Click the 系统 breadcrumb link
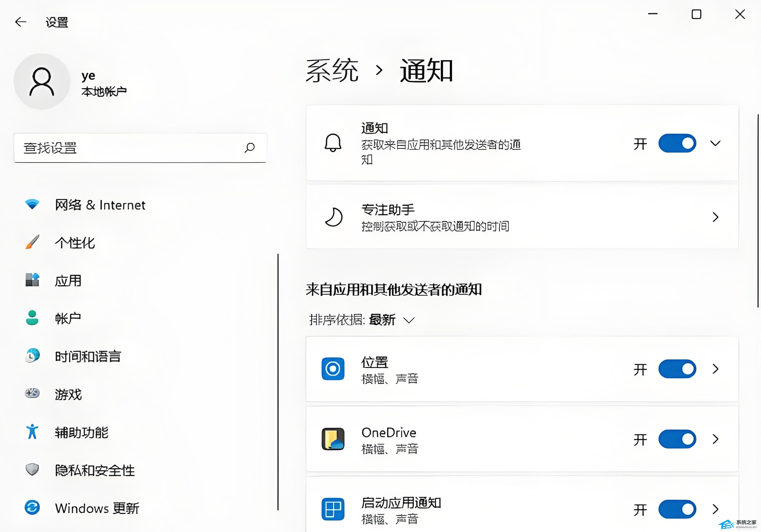761x532 pixels. coord(332,70)
